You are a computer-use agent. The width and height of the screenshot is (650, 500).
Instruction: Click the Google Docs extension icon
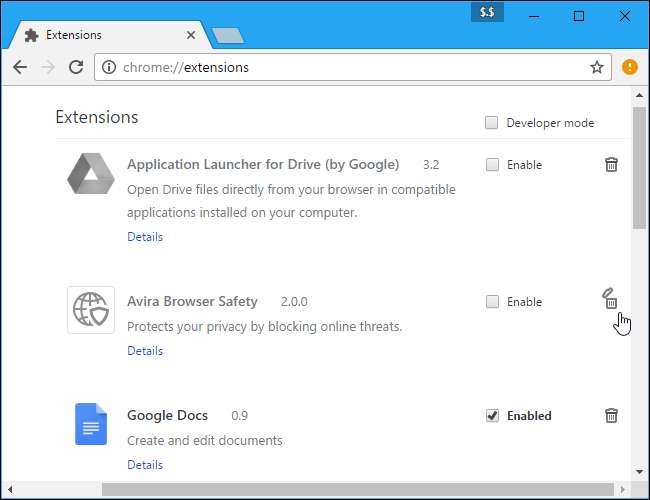90,423
